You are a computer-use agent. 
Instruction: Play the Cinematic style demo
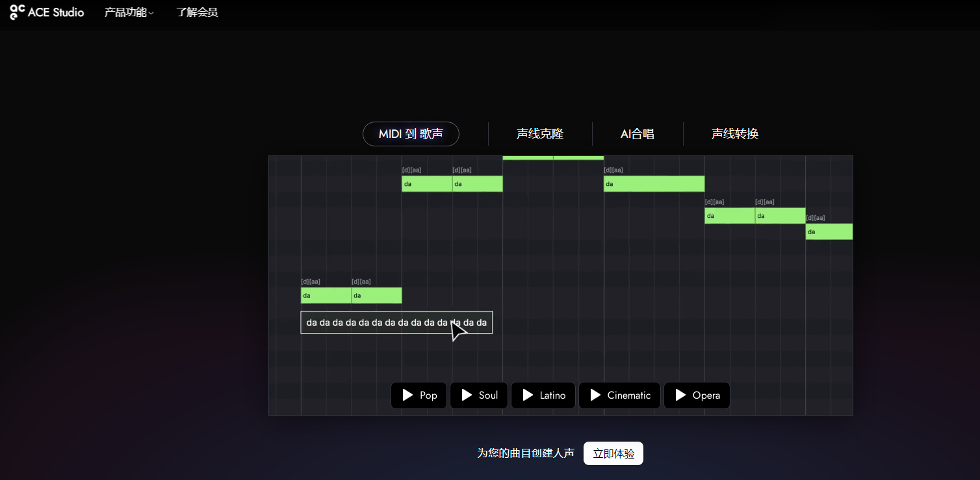click(619, 395)
